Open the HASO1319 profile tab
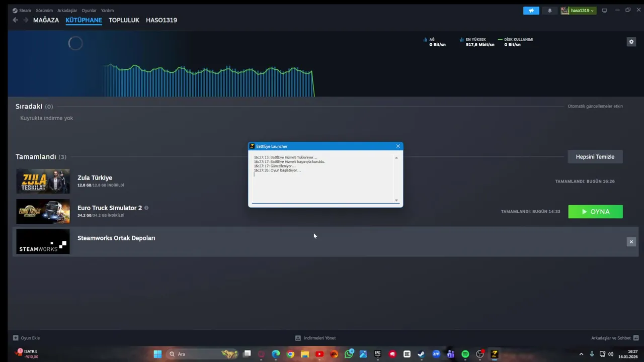The height and width of the screenshot is (362, 644). (162, 20)
